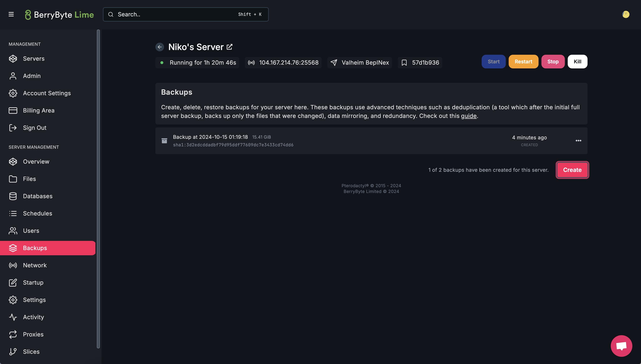Click the user avatar in top right
641x364 pixels.
626,14
